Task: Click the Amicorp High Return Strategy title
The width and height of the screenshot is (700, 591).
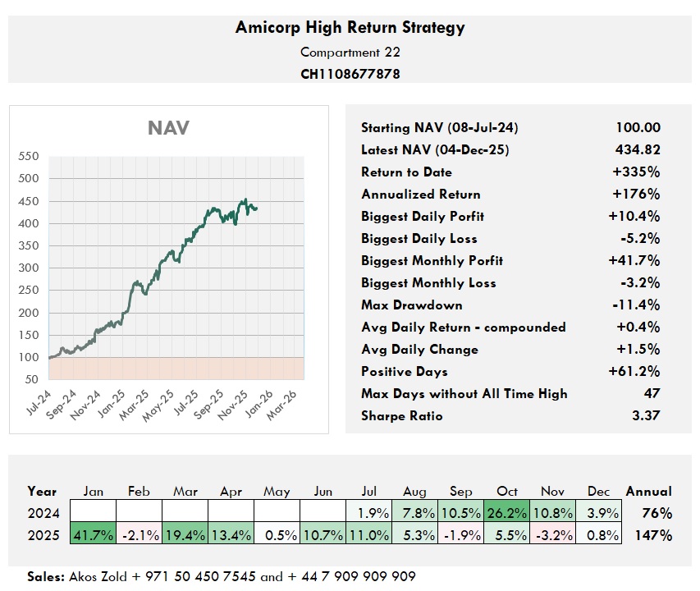Action: point(350,27)
